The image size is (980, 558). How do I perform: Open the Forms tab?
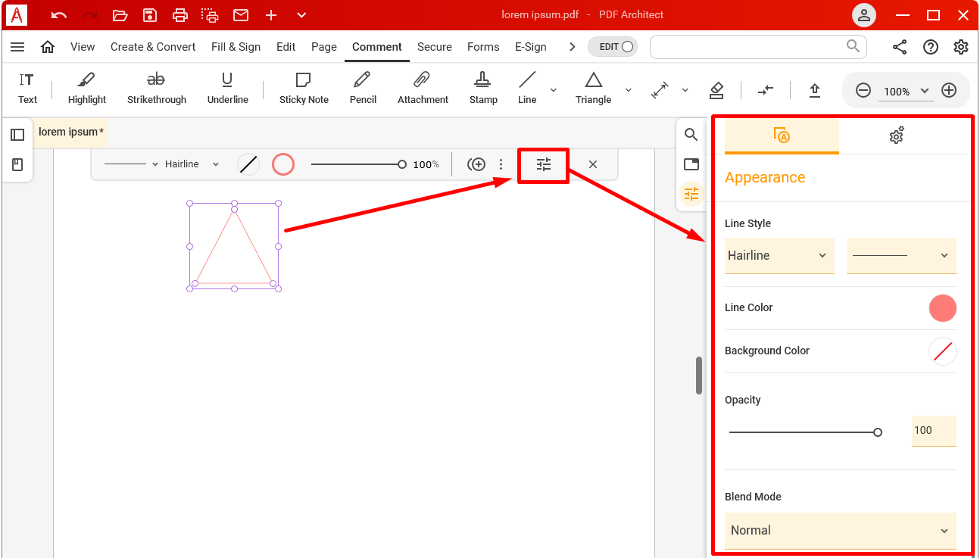(483, 47)
